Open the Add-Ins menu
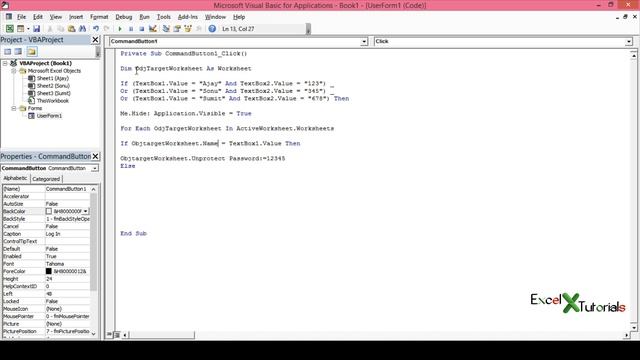 click(188, 17)
